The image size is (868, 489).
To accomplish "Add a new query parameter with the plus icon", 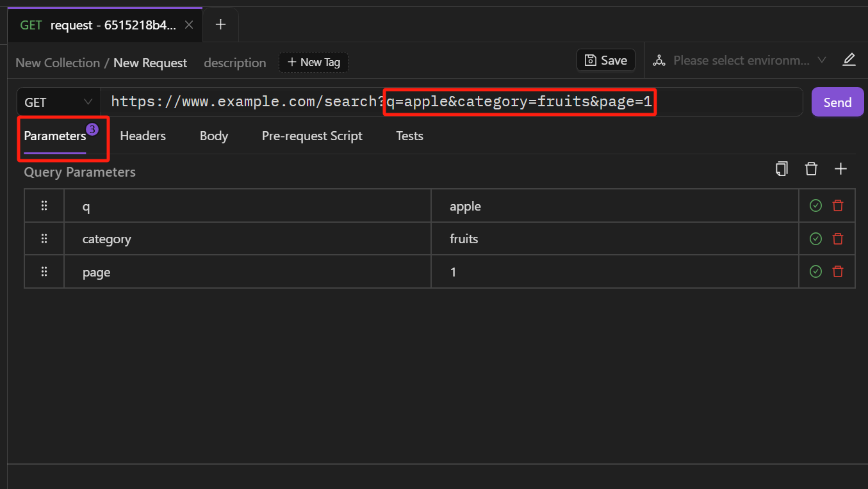I will pyautogui.click(x=840, y=169).
